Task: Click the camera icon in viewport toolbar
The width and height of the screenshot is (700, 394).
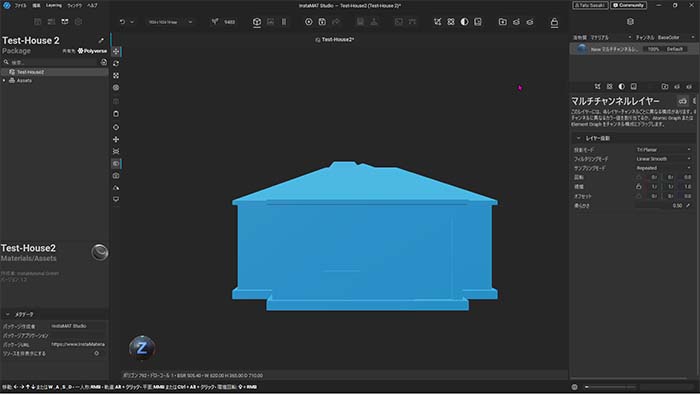Action: coord(116,176)
